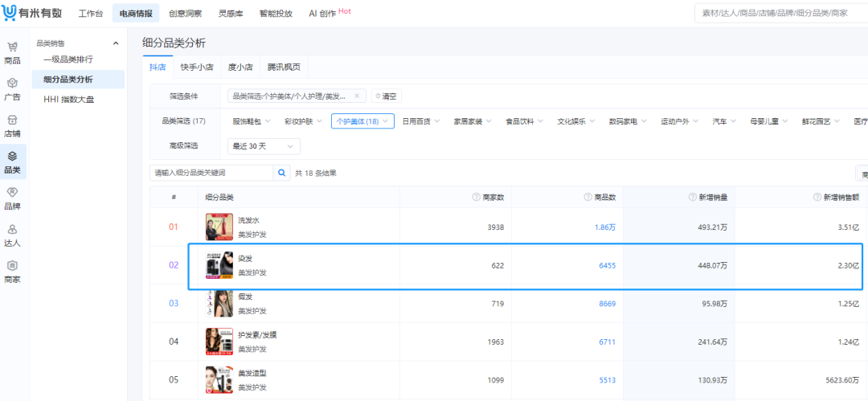Image resolution: width=868 pixels, height=401 pixels.
Task: Click the 染发 product thumbnail image
Action: [219, 265]
